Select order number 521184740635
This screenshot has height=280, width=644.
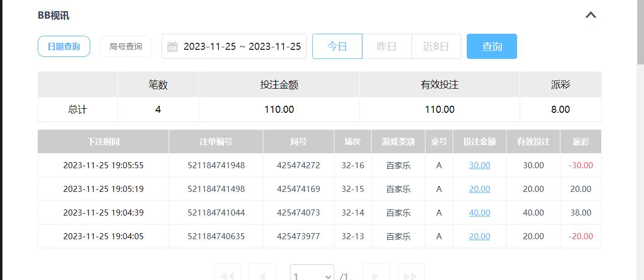(216, 236)
